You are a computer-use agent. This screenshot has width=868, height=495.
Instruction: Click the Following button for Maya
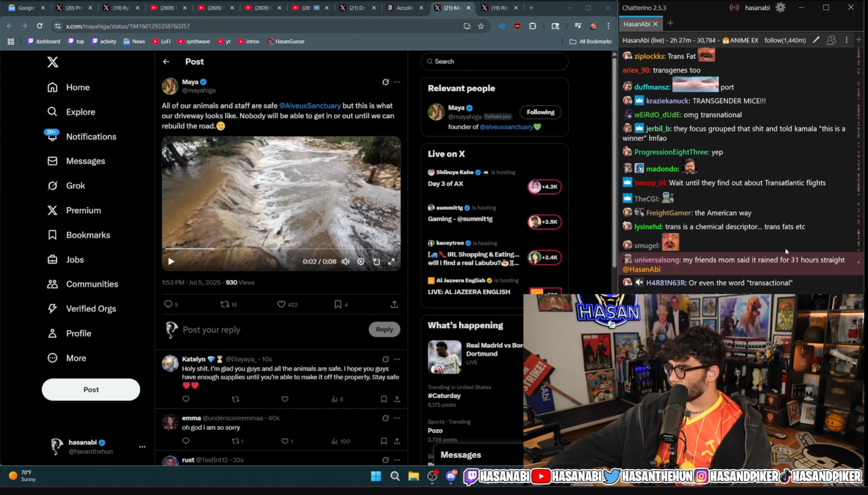(540, 112)
